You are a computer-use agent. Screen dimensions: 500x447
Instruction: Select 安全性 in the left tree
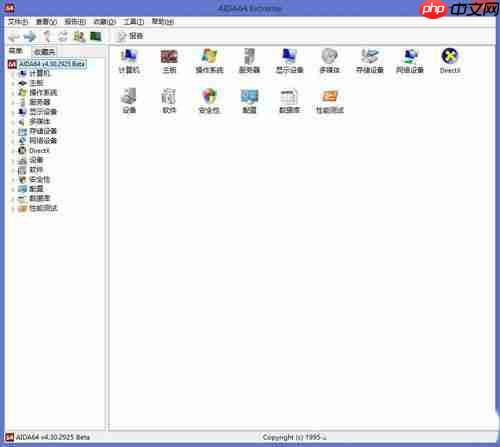(40, 179)
